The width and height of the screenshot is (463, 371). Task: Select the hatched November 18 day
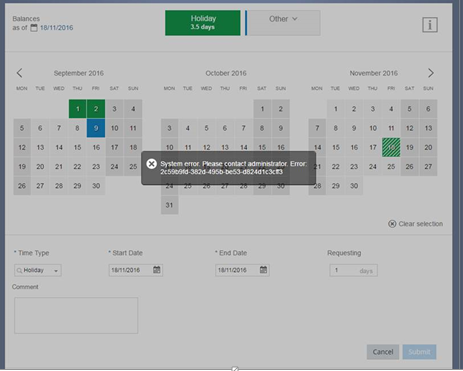click(x=391, y=147)
